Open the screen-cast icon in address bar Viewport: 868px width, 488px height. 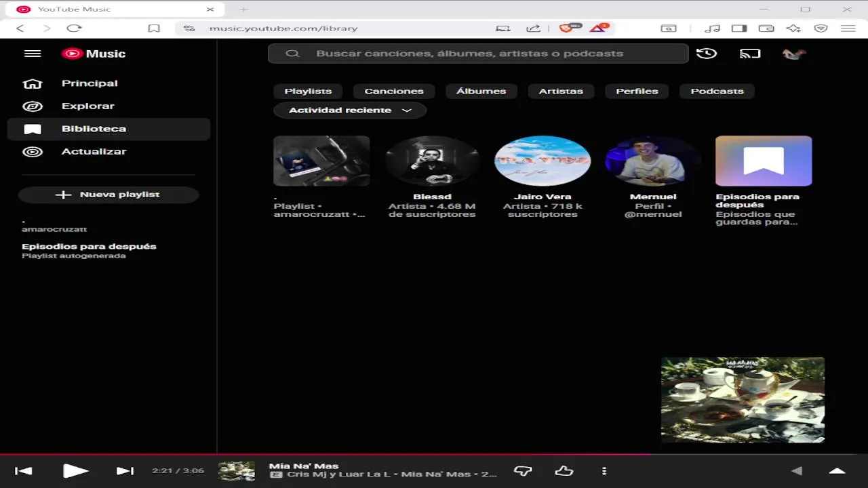click(503, 28)
